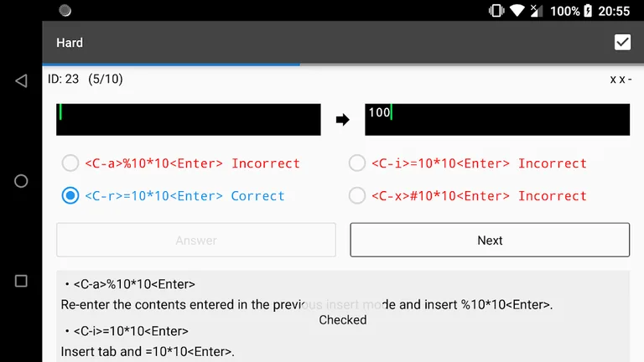Tap the Android back navigation button
This screenshot has height=362, width=644.
(21, 80)
